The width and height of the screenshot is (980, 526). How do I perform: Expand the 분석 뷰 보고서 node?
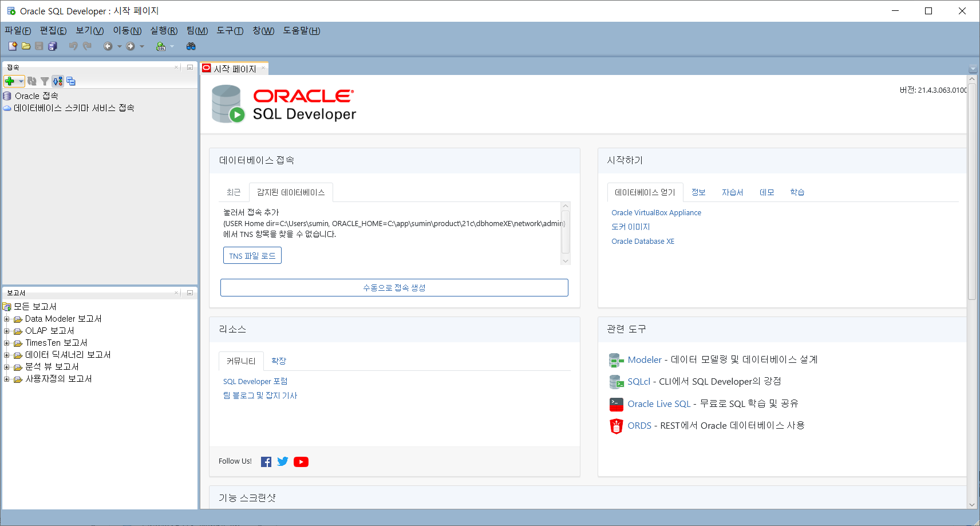click(6, 367)
